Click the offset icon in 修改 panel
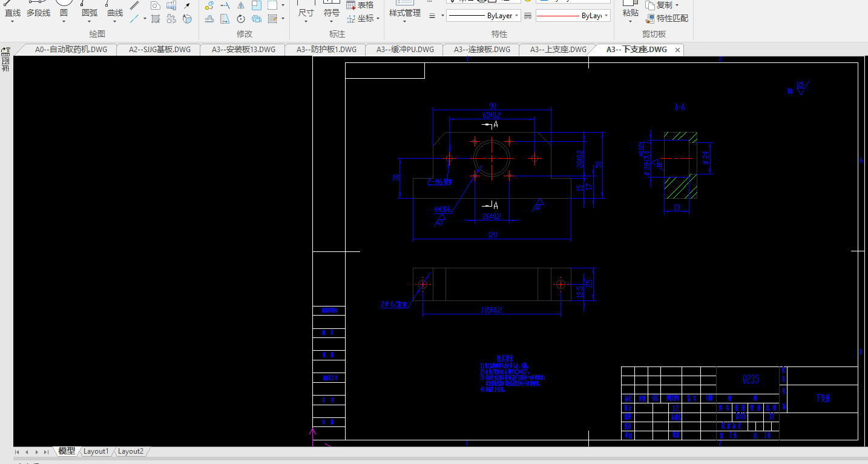This screenshot has height=464, width=868. click(x=209, y=19)
